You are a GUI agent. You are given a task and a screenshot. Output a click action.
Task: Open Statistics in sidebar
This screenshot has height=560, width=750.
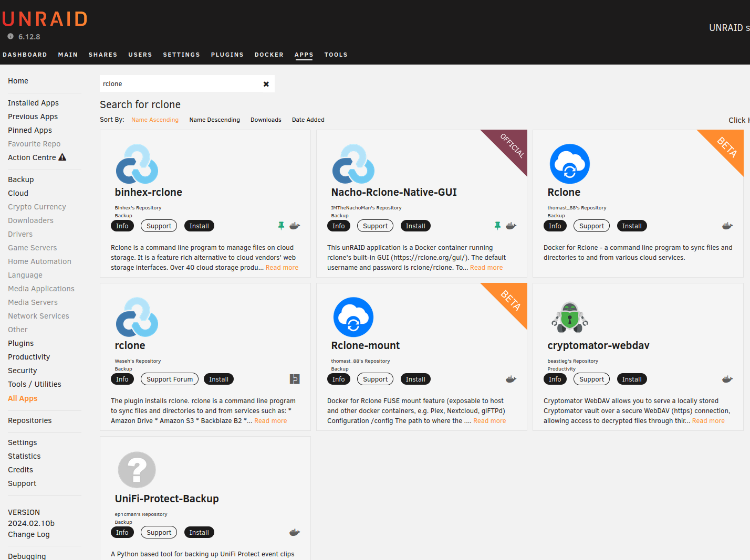[24, 456]
